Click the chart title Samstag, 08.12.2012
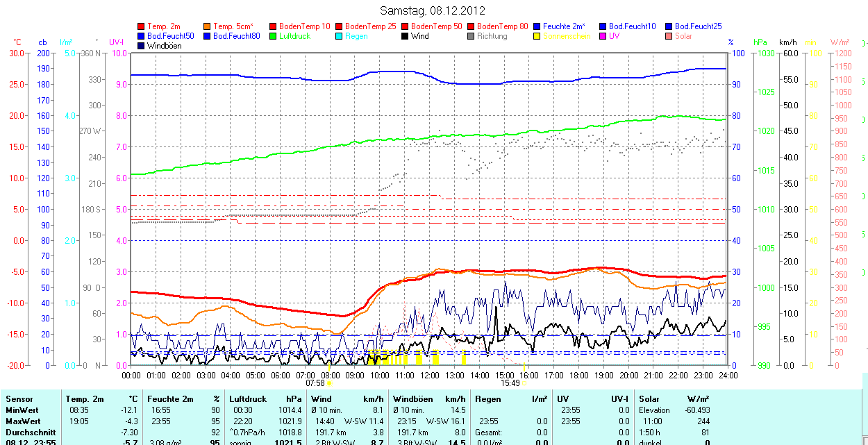Image resolution: width=868 pixels, height=445 pixels. 433,10
